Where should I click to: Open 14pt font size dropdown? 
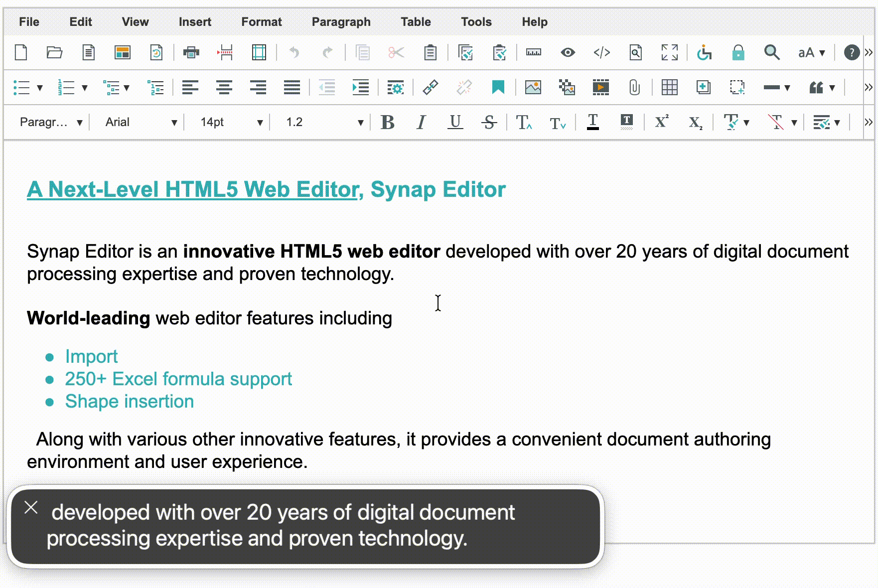(x=231, y=122)
